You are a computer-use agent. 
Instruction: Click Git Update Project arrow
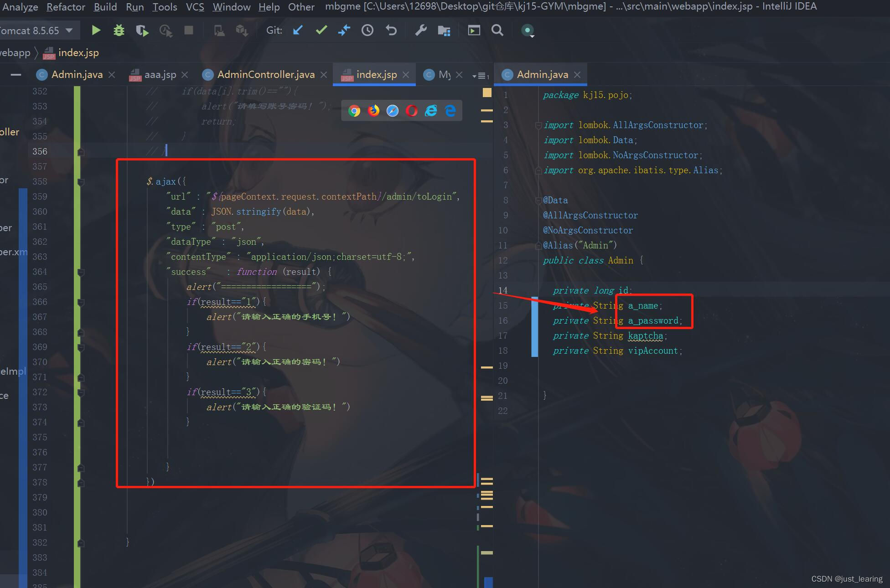pyautogui.click(x=298, y=31)
